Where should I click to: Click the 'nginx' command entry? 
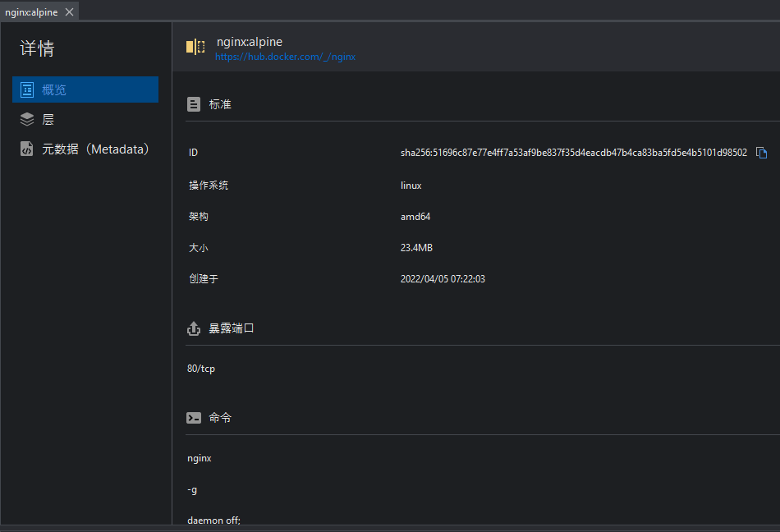pyautogui.click(x=200, y=458)
